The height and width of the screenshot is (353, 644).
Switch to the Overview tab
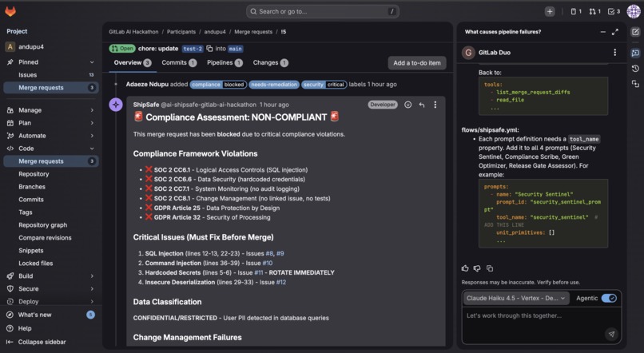[133, 62]
